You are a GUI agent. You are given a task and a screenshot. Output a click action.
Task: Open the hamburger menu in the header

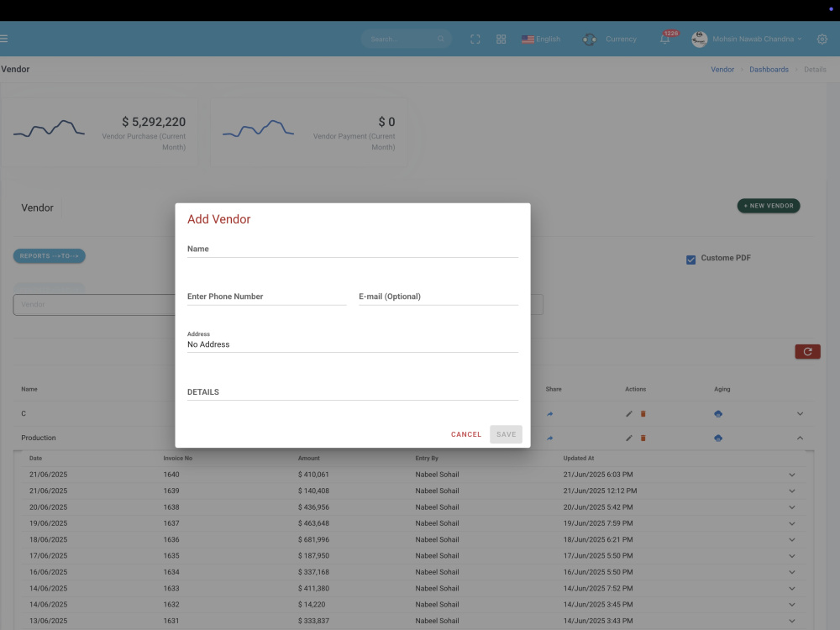click(x=3, y=39)
